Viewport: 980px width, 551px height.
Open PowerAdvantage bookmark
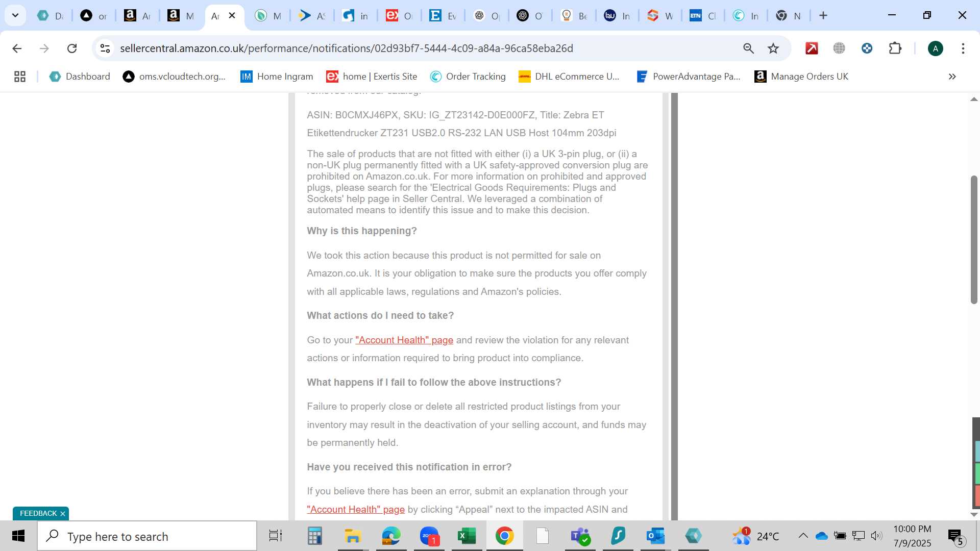pos(689,77)
